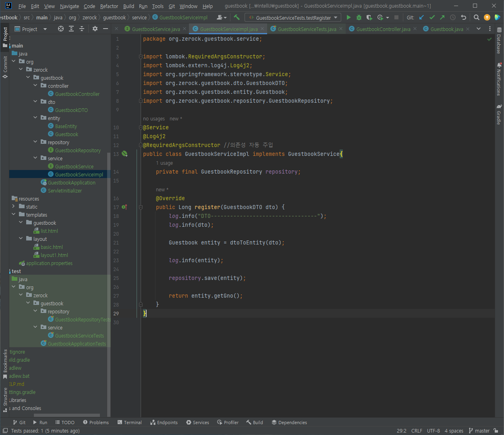The image size is (504, 435).
Task: Click the inspection status checkmark in the editor
Action: (x=489, y=39)
